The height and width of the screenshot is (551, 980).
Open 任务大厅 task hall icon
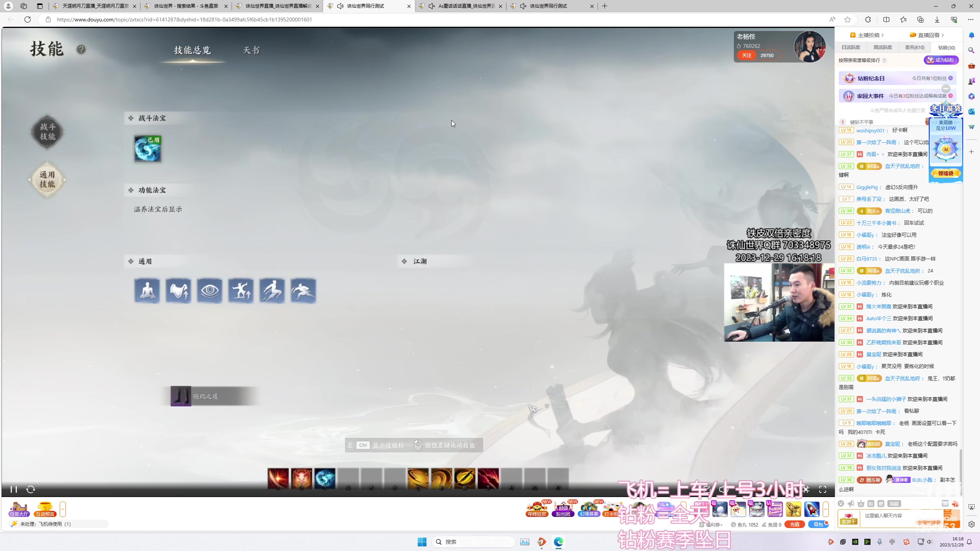pyautogui.click(x=19, y=509)
